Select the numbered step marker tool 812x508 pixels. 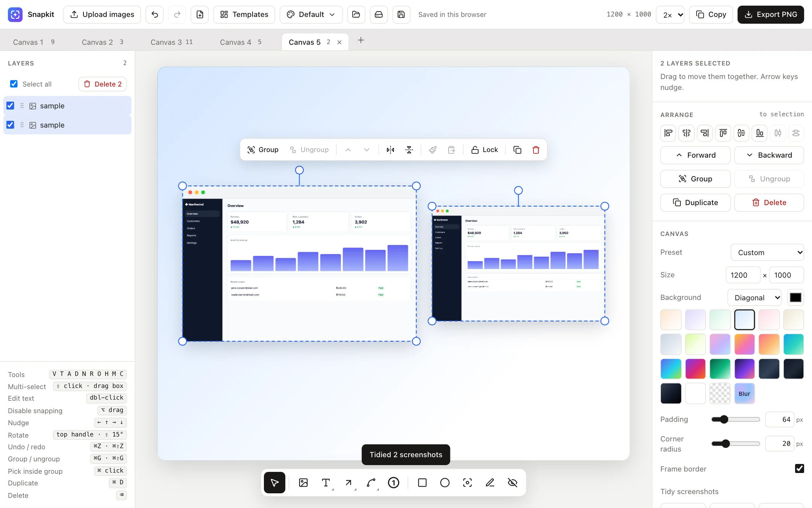pyautogui.click(x=394, y=482)
